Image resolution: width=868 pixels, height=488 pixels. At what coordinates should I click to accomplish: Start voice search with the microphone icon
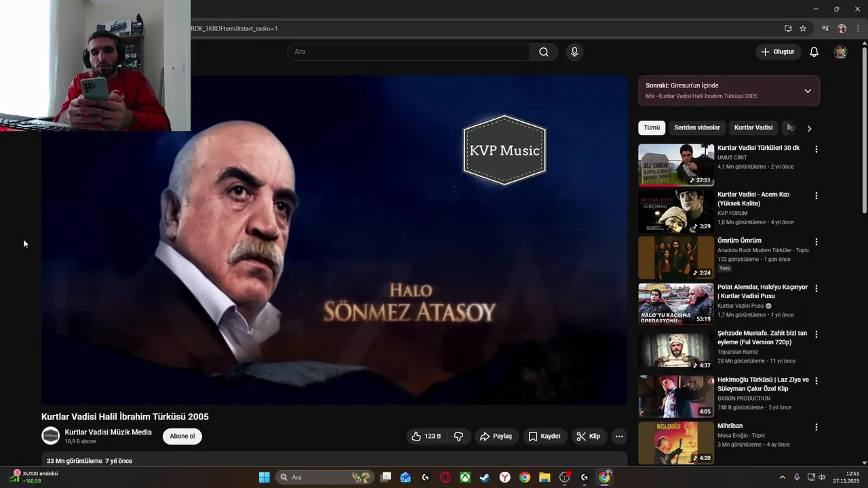pyautogui.click(x=574, y=52)
